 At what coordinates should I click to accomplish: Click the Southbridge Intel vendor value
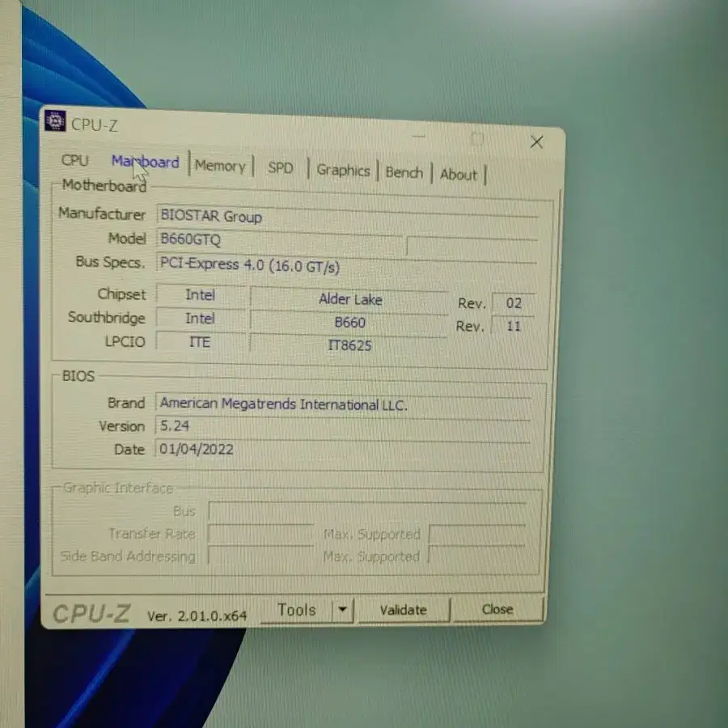pos(200,319)
